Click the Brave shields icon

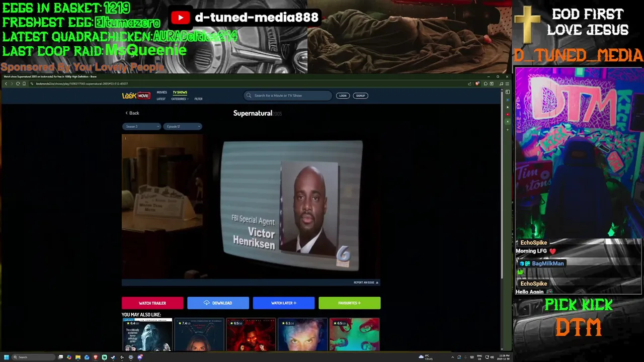pos(477,83)
